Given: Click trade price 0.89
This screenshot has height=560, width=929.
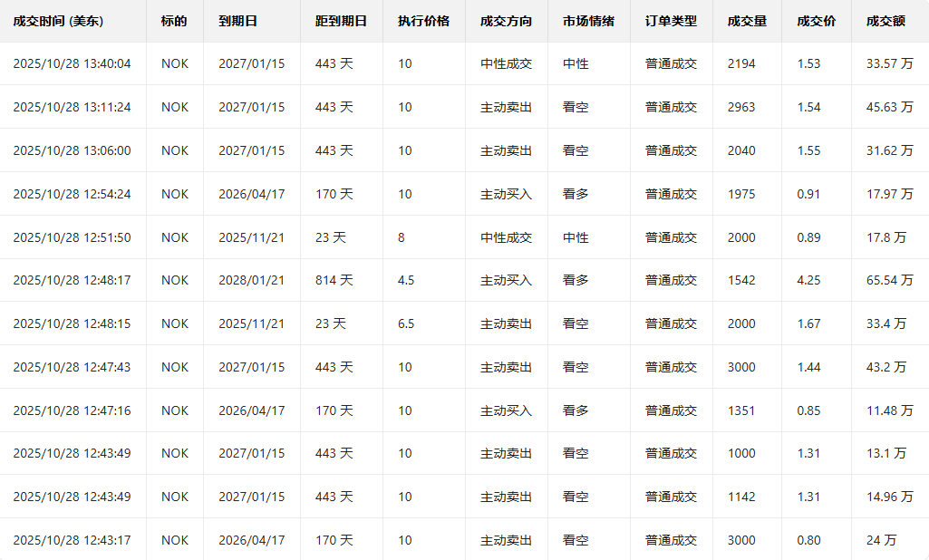Looking at the screenshot, I should click(808, 237).
